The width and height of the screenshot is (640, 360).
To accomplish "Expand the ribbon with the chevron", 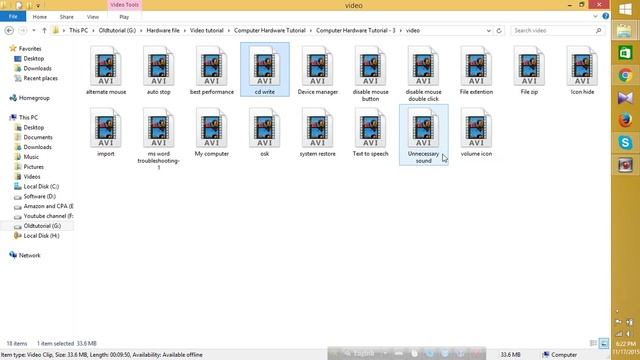I will (x=595, y=16).
